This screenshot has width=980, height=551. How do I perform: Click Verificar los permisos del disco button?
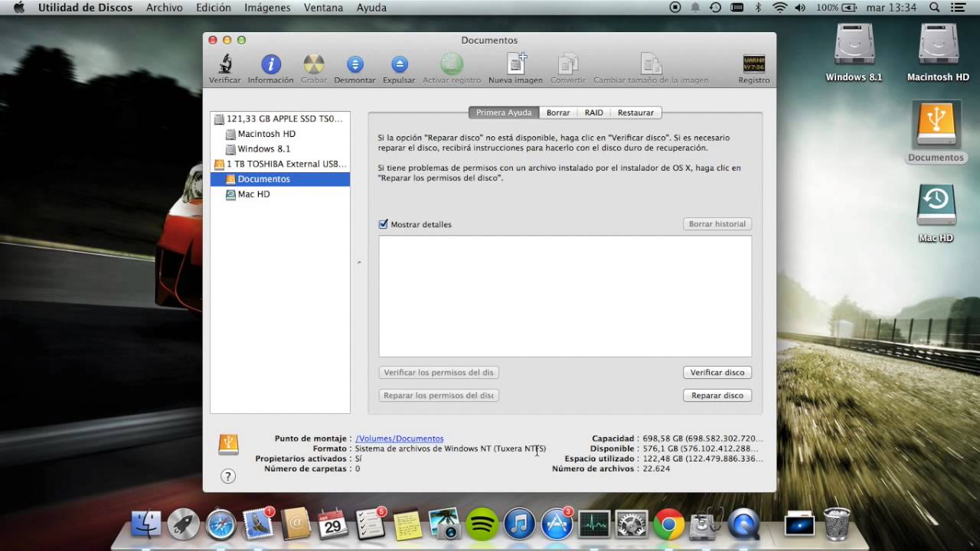(x=439, y=373)
